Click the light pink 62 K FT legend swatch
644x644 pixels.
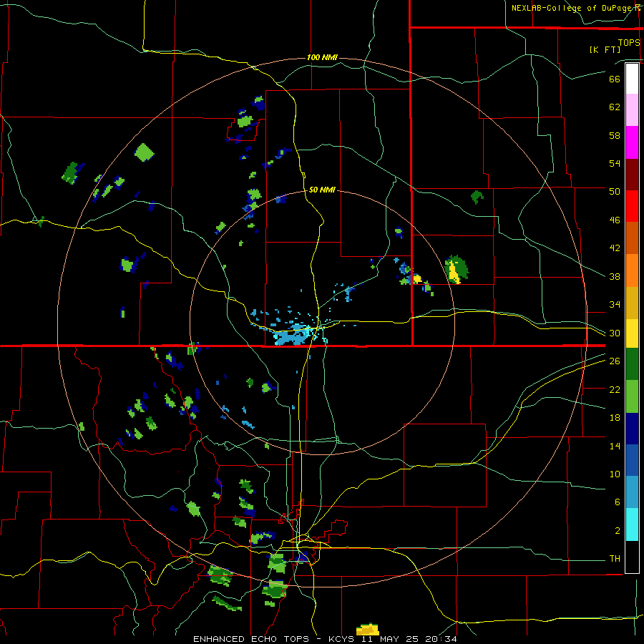tap(632, 109)
